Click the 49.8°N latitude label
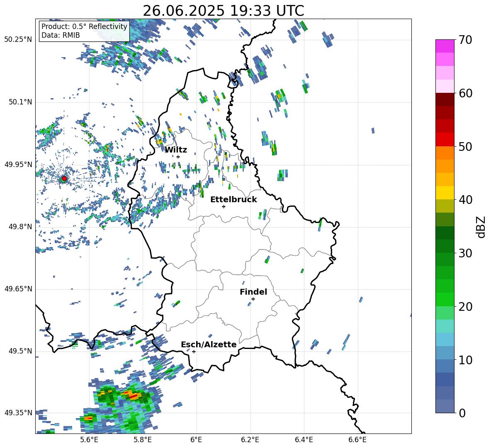 pos(20,227)
